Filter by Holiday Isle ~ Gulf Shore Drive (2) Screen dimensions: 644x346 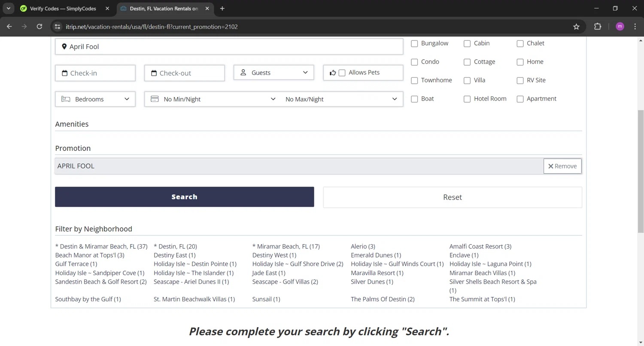click(298, 264)
